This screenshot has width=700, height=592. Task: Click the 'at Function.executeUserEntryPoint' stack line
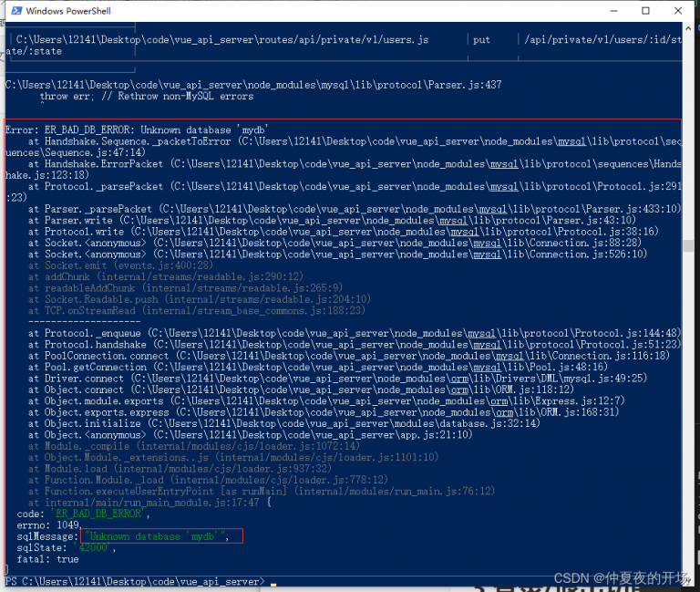pyautogui.click(x=262, y=491)
